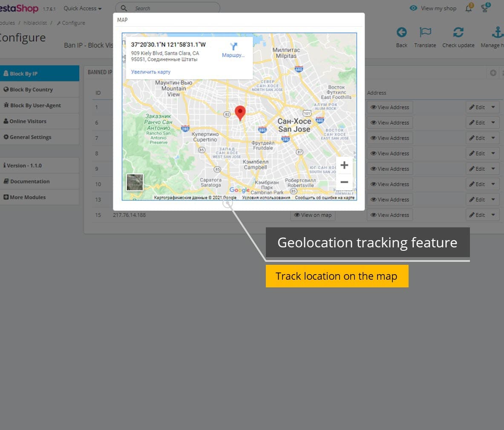Click the PrestaShop logo
The width and height of the screenshot is (504, 430).
pos(19,9)
